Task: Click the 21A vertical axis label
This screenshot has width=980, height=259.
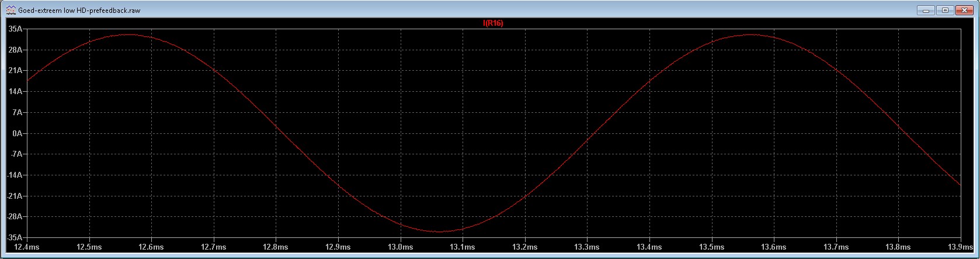Action: (x=15, y=71)
